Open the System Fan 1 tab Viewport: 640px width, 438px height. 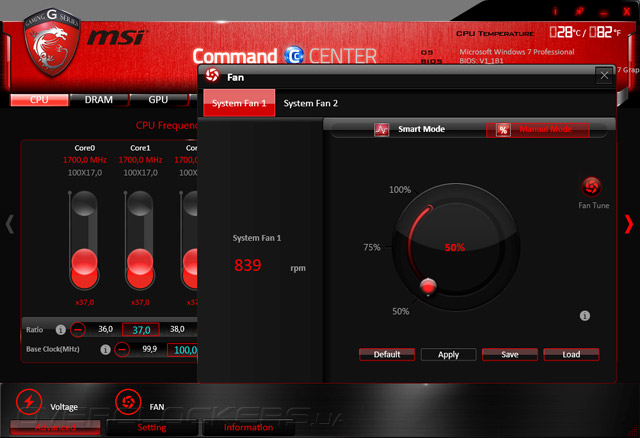click(x=239, y=103)
